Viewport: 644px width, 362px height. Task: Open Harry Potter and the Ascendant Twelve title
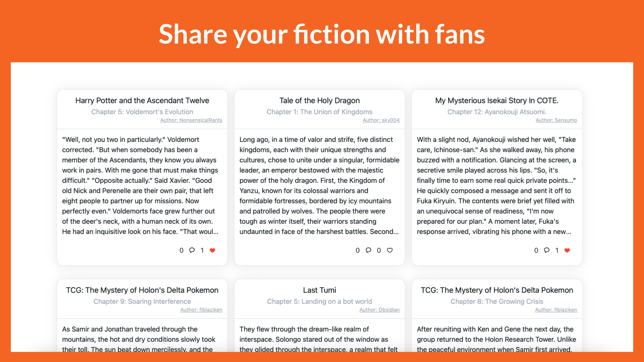click(142, 100)
